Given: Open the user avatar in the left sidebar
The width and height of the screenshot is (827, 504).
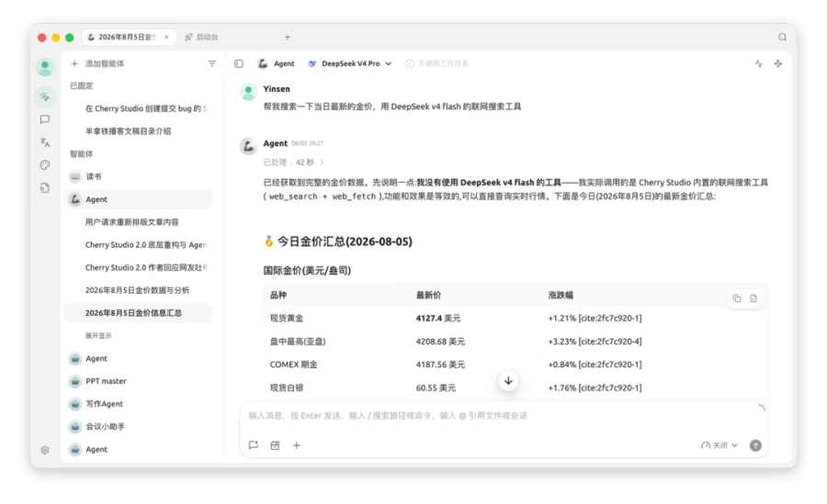Looking at the screenshot, I should [45, 67].
